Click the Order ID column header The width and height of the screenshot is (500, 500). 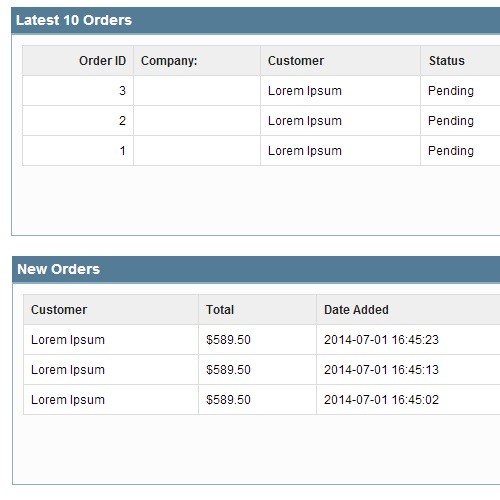(x=102, y=61)
